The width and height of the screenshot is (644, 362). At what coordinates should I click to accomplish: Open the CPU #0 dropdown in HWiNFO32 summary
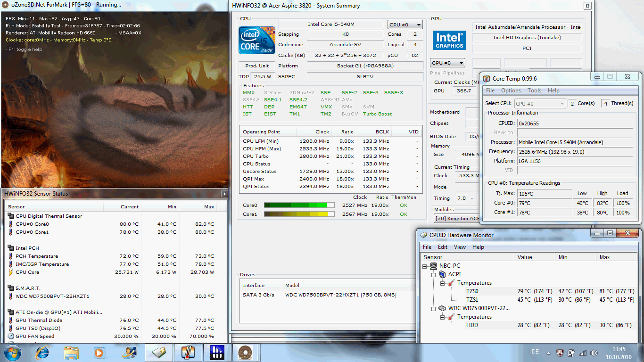pos(405,25)
